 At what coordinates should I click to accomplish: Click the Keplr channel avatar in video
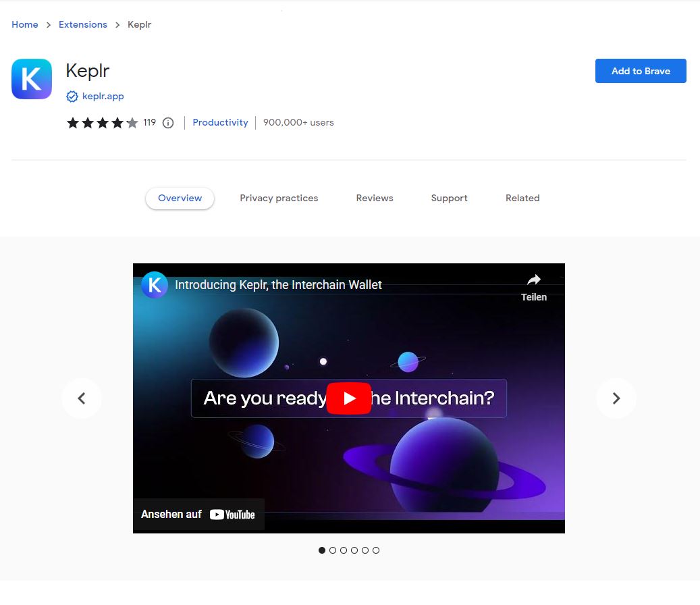coord(155,285)
